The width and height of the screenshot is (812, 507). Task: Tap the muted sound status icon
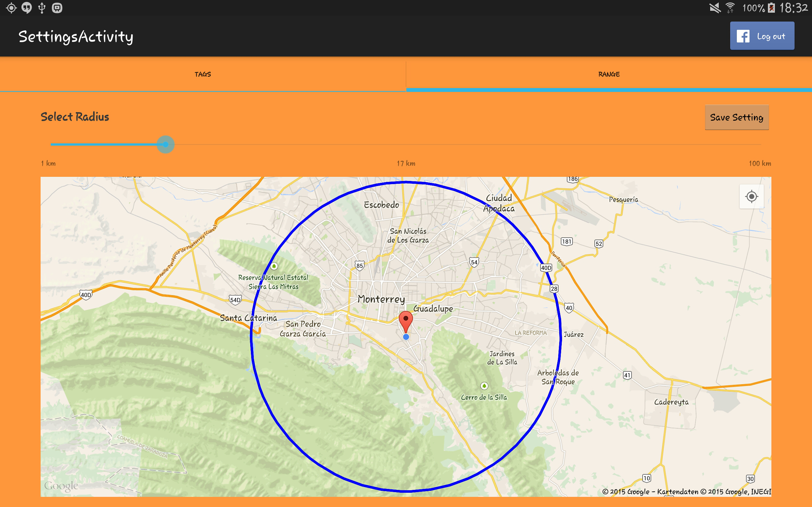[715, 8]
